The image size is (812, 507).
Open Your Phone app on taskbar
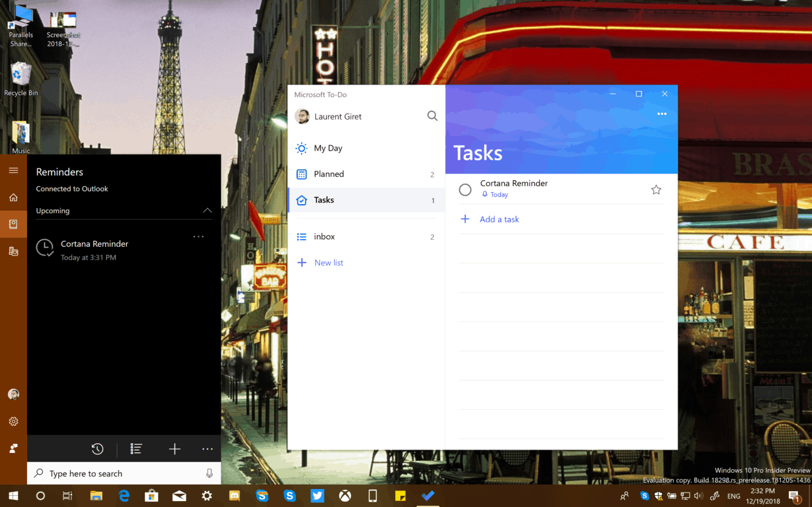pos(373,496)
